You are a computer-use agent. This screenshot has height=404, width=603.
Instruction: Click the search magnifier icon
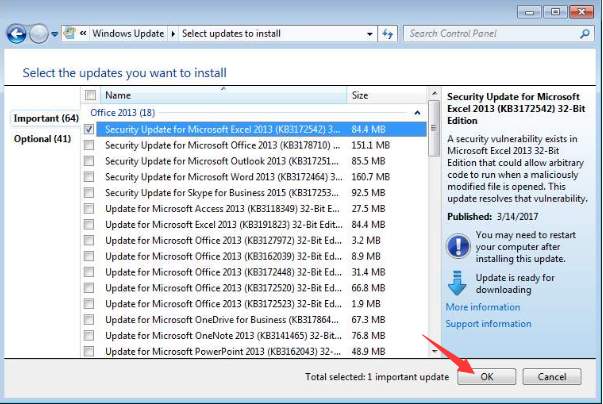[585, 34]
